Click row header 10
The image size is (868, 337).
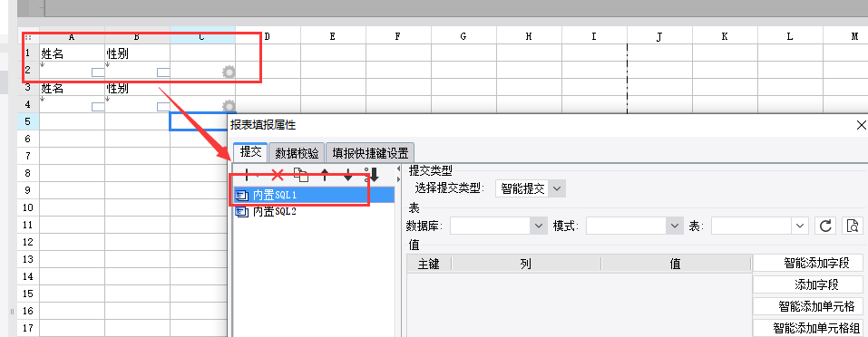coord(28,207)
